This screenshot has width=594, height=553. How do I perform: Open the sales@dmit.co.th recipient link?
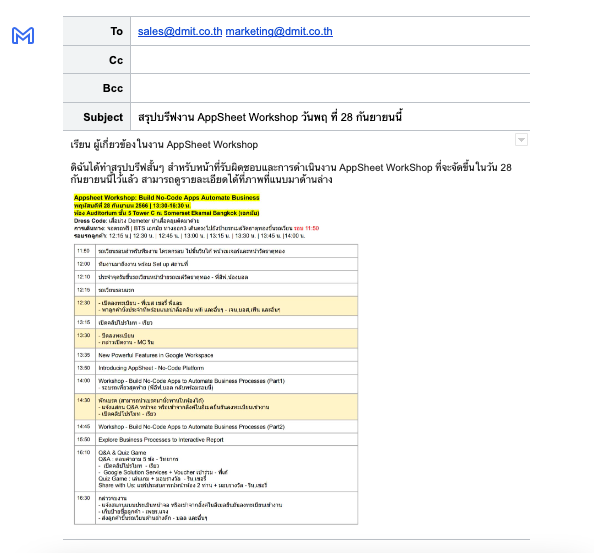(x=180, y=31)
